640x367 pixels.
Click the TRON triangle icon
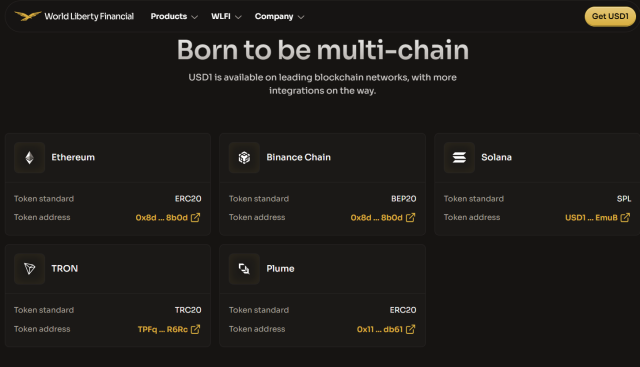tap(29, 269)
